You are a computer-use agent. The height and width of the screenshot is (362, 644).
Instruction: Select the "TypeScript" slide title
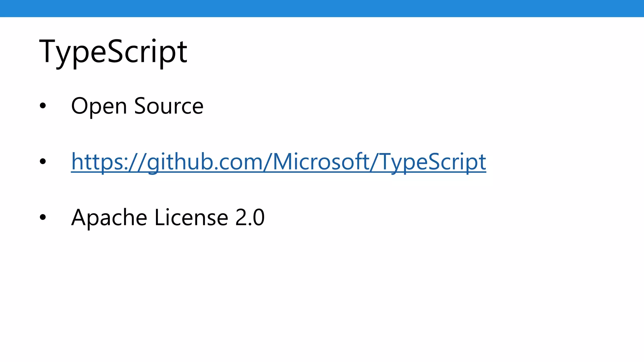(x=113, y=51)
